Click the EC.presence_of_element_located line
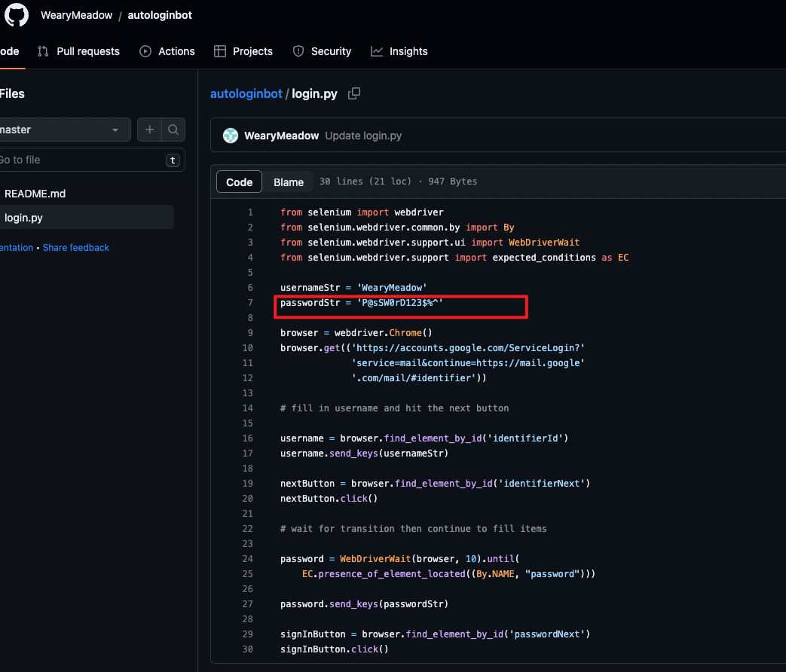The width and height of the screenshot is (786, 672). [x=448, y=574]
